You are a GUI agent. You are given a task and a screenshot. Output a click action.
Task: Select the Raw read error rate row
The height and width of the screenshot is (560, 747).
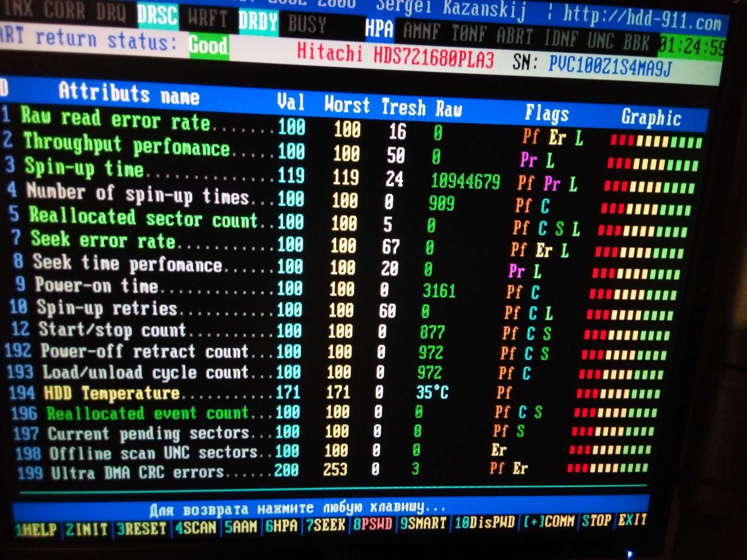pos(353,129)
